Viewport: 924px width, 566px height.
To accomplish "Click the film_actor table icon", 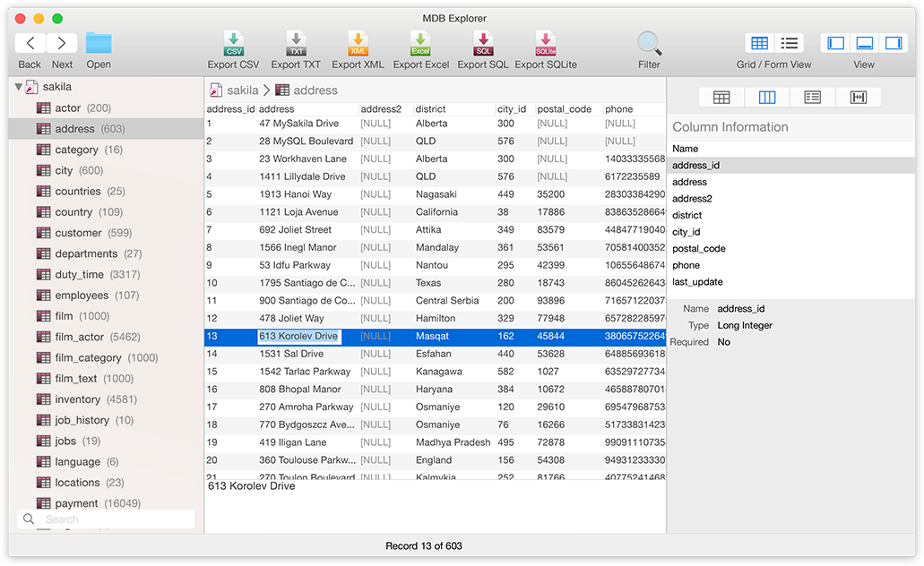I will (x=44, y=337).
